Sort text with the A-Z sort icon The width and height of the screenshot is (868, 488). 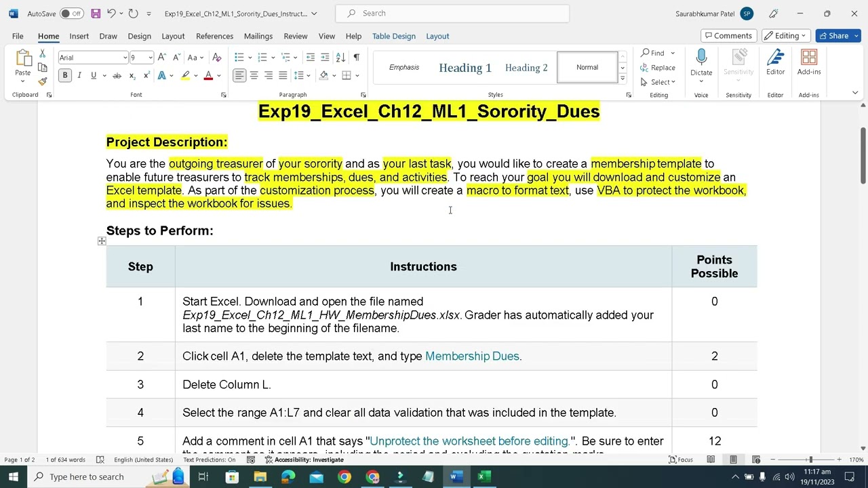340,58
